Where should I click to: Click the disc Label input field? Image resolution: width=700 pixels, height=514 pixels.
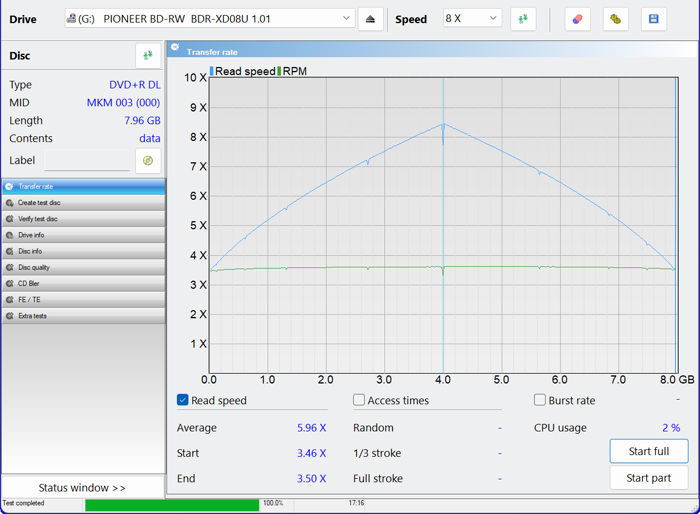pyautogui.click(x=87, y=161)
